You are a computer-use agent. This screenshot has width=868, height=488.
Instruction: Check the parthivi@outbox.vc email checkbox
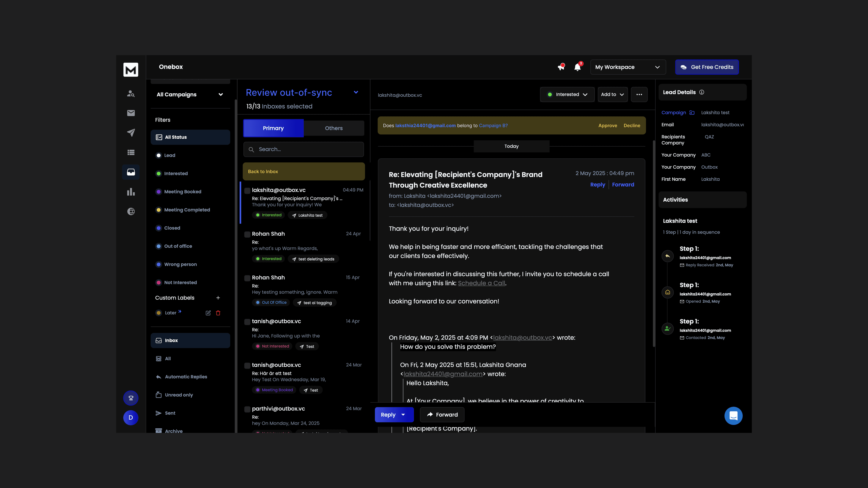click(247, 409)
